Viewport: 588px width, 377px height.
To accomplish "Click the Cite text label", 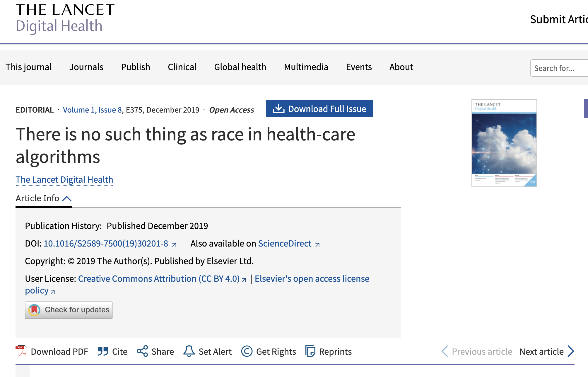I will click(x=120, y=351).
